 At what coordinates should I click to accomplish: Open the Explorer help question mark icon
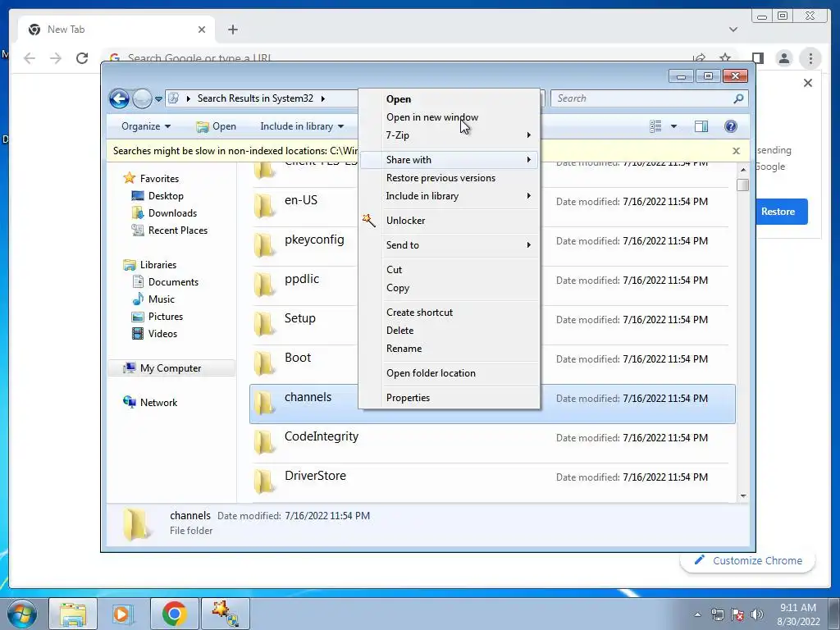tap(730, 126)
